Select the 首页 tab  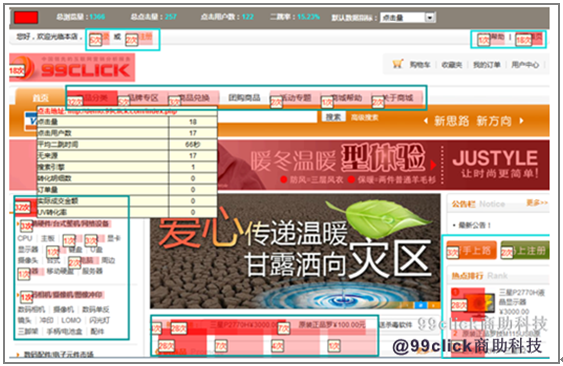[x=40, y=97]
